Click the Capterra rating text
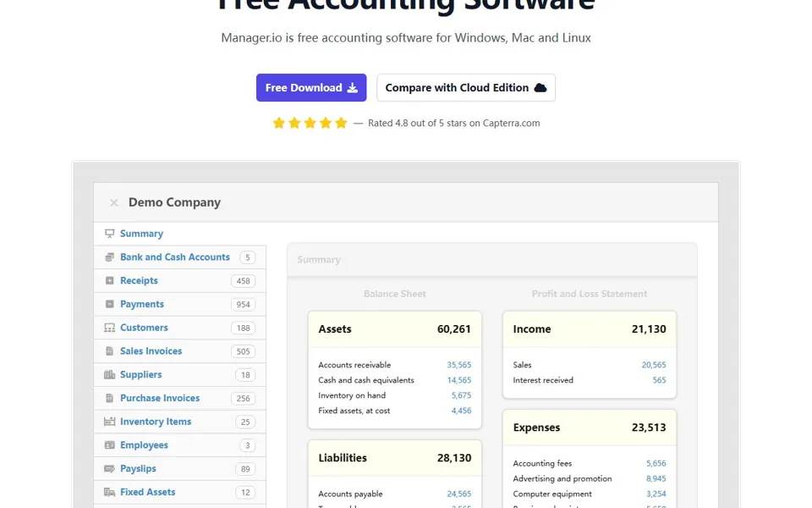This screenshot has height=508, width=812. [453, 124]
